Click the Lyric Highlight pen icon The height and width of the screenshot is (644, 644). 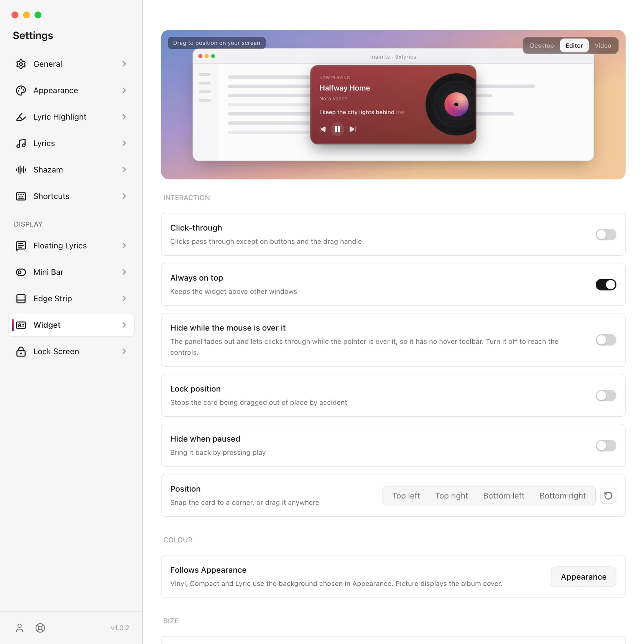pos(21,117)
